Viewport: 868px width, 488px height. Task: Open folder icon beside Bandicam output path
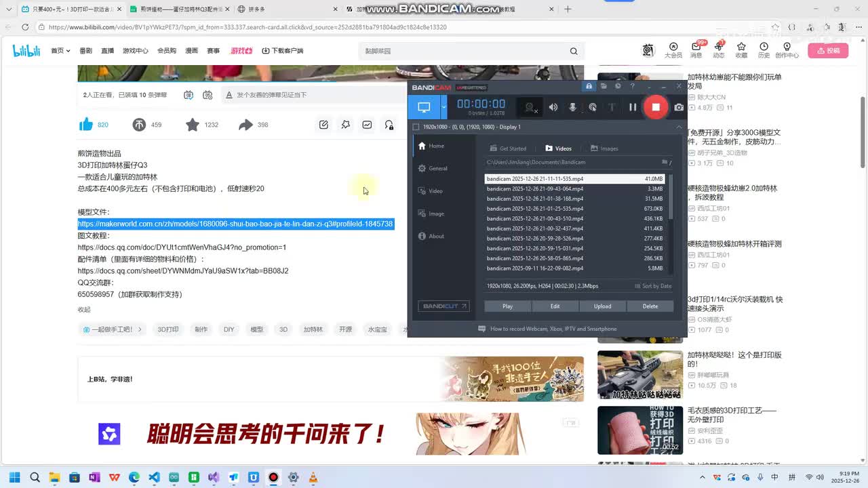coord(665,163)
